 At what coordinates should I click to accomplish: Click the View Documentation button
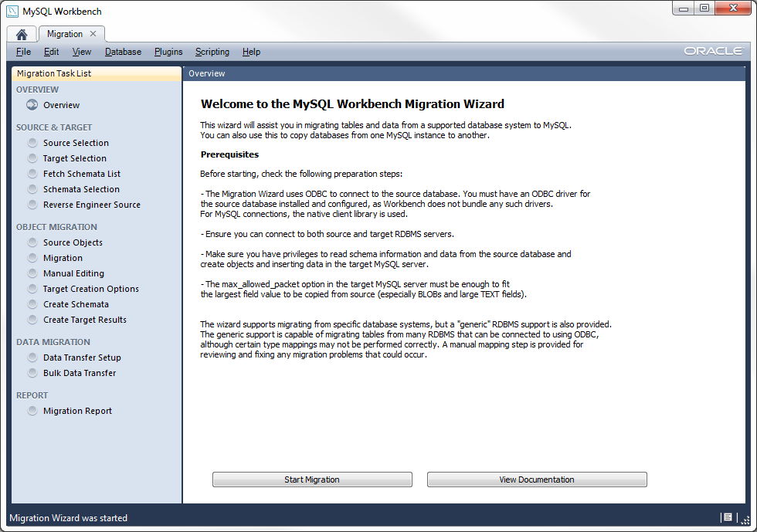pyautogui.click(x=537, y=479)
